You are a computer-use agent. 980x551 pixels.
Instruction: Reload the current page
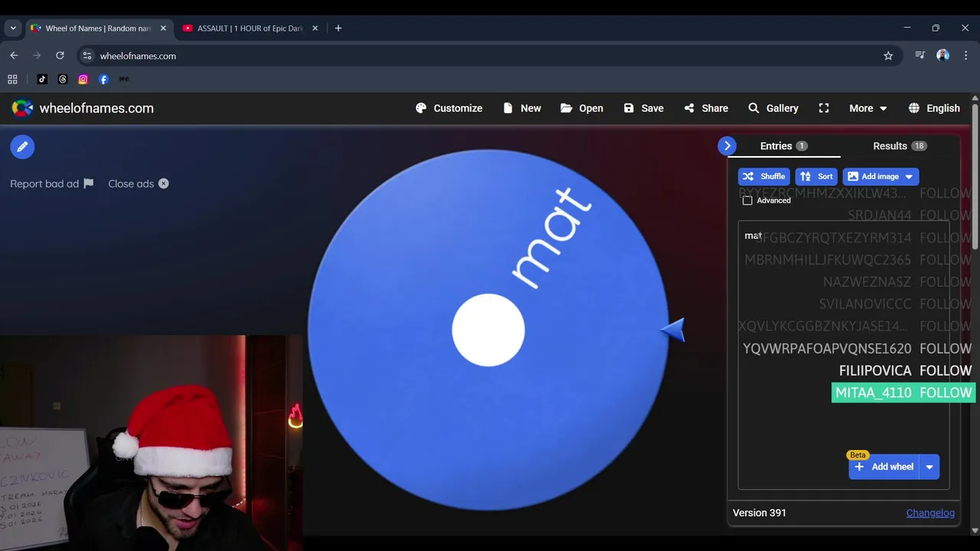[x=60, y=56]
